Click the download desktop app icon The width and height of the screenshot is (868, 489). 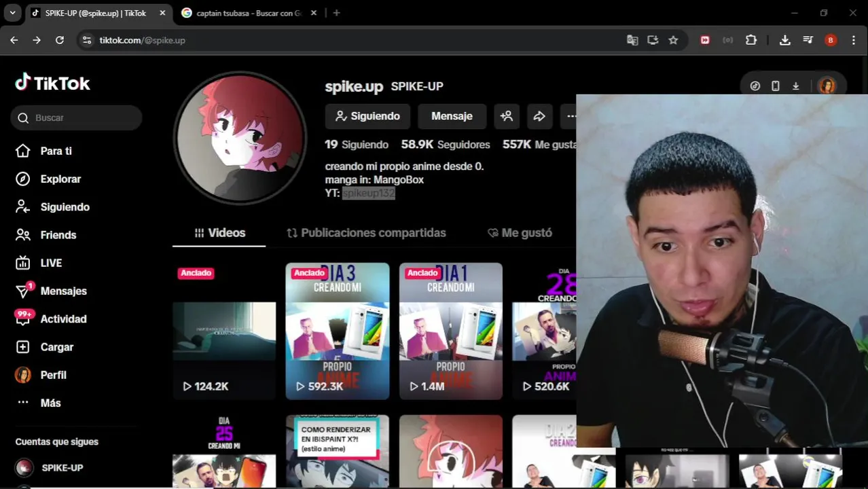pos(795,86)
